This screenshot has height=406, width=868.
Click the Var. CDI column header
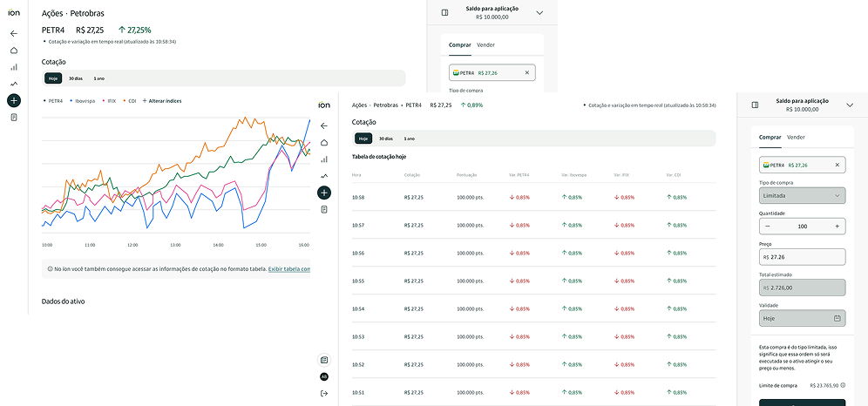(673, 175)
